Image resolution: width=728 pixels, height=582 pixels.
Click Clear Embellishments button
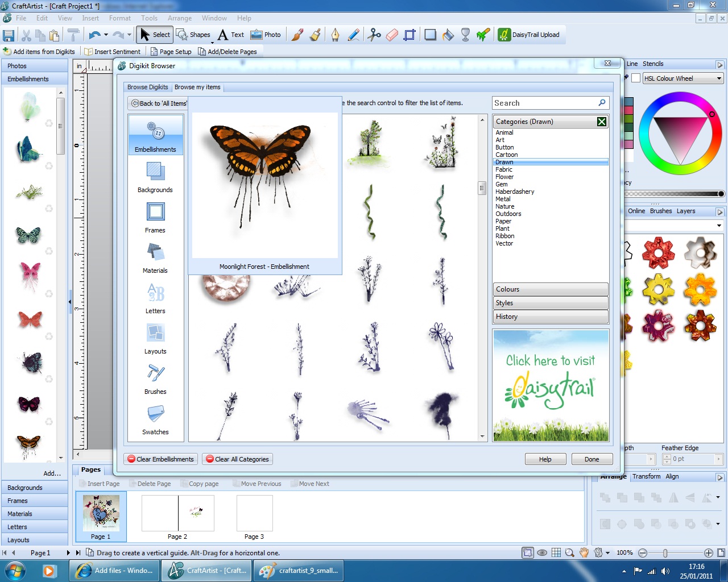[x=161, y=459]
